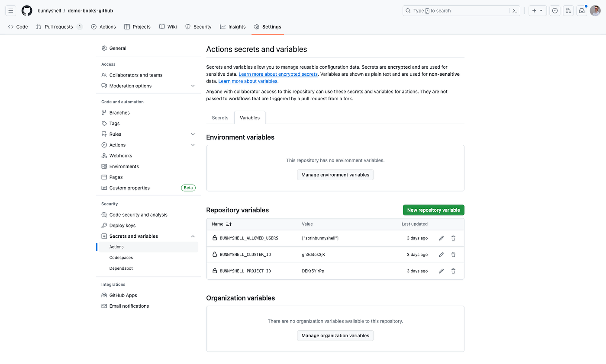Edit the BUNNYSHELL_ALLOWED_USERS variable

point(441,238)
